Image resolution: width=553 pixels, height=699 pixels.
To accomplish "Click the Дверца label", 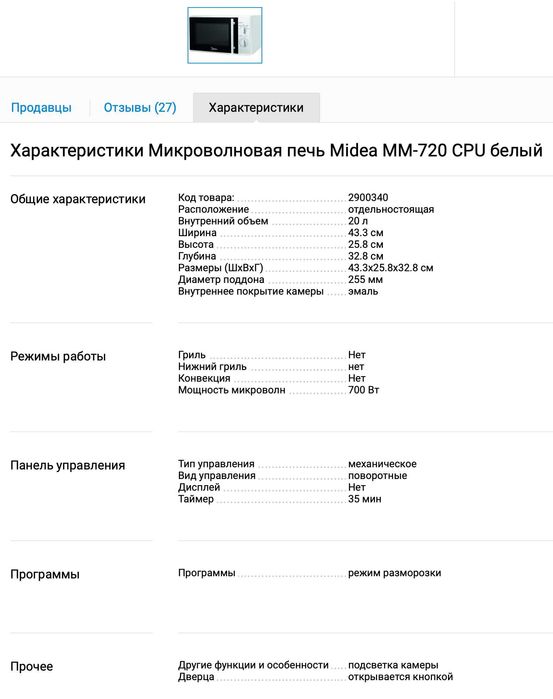I will [196, 677].
